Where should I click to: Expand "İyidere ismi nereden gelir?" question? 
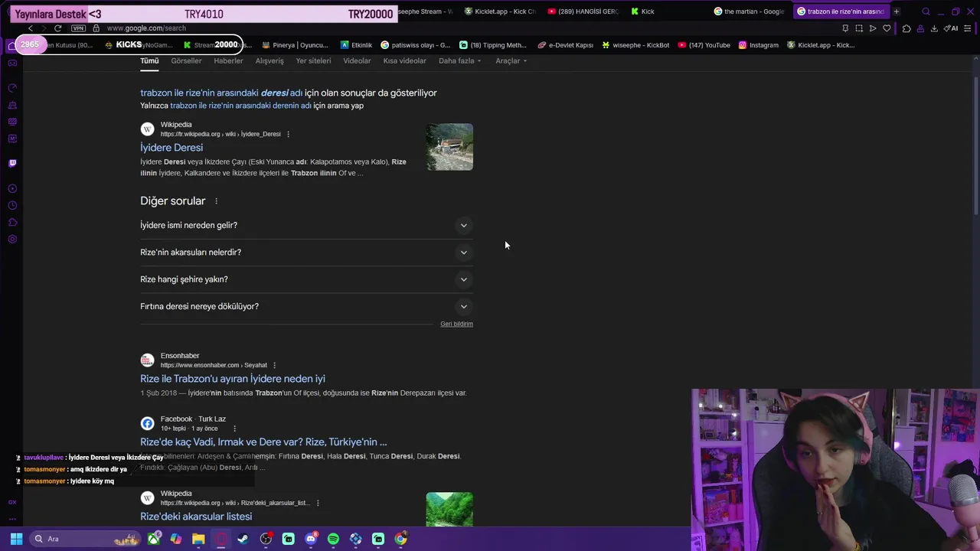306,225
